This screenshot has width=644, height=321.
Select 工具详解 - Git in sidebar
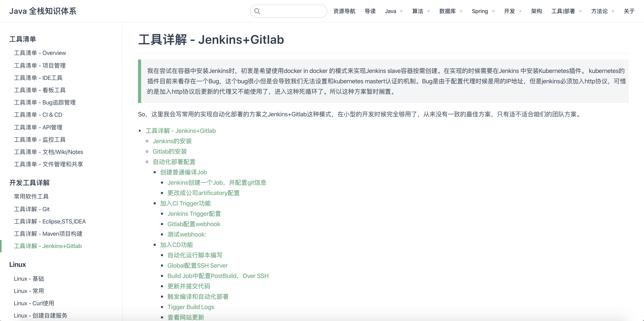tap(32, 209)
